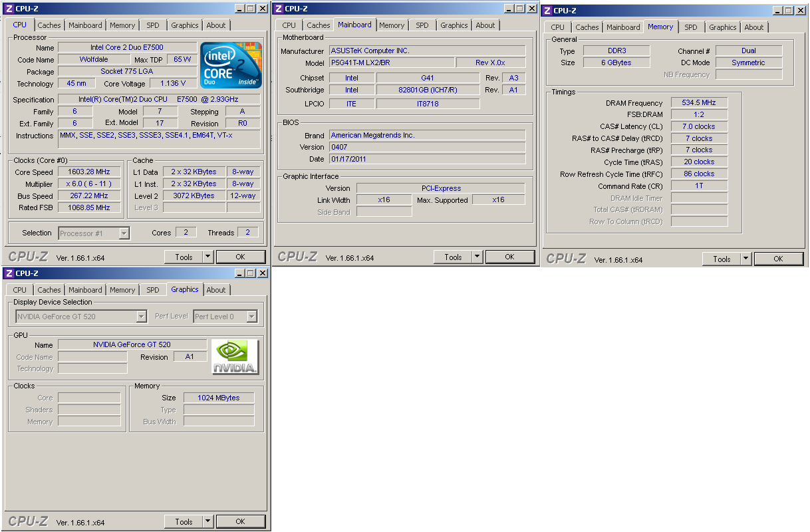Click CPU-Z title icon in Mainboard window
Viewport: 810px width, 532px height.
coord(279,9)
